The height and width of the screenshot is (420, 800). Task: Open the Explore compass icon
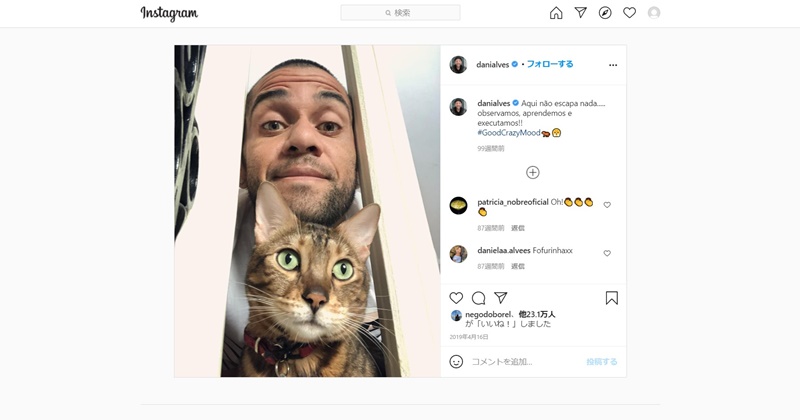[605, 13]
